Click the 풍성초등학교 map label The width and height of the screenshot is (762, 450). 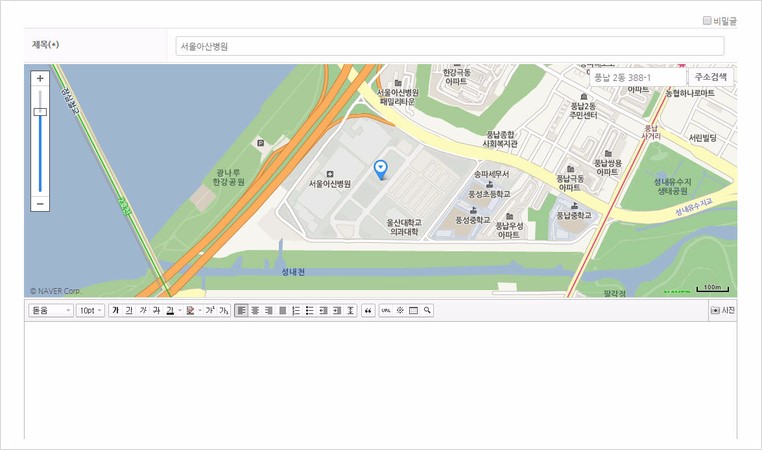[489, 194]
